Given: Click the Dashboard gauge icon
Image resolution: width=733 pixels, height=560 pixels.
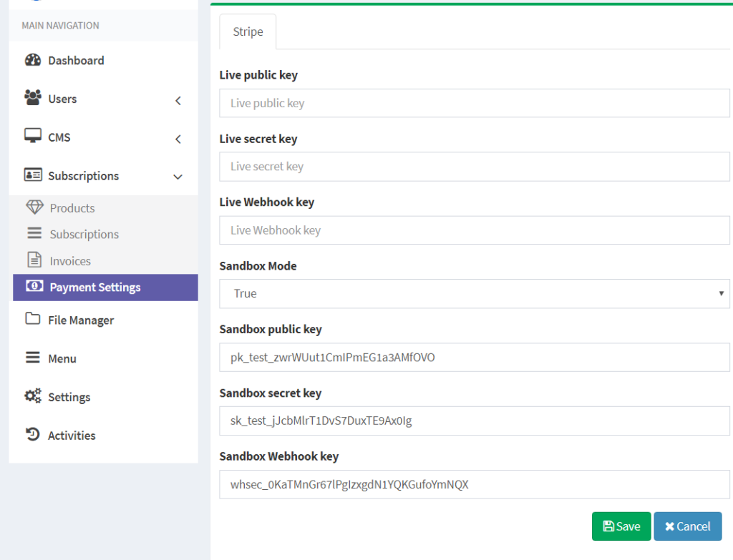Looking at the screenshot, I should pos(33,60).
